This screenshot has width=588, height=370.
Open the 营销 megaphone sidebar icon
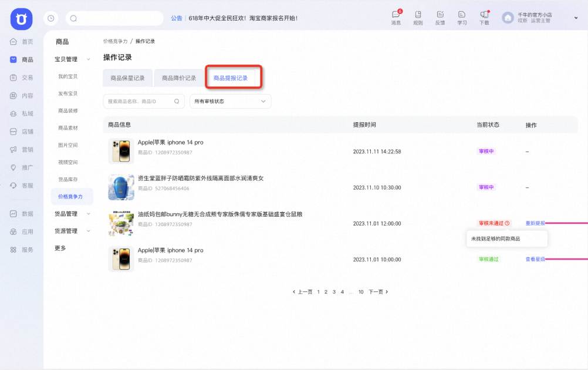pyautogui.click(x=13, y=150)
